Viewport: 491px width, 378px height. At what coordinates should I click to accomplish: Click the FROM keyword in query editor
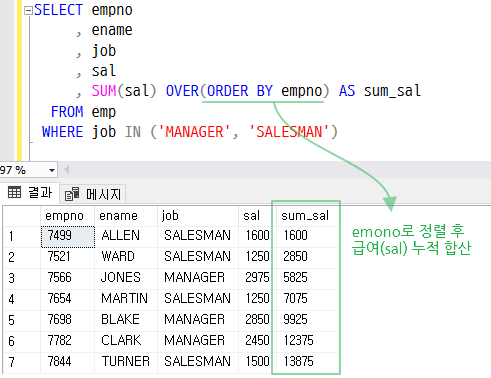pos(67,112)
